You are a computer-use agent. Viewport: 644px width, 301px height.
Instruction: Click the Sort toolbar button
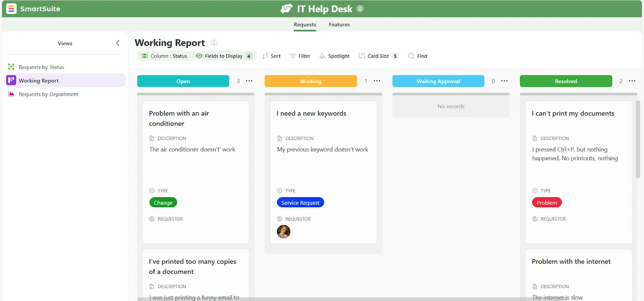(271, 56)
